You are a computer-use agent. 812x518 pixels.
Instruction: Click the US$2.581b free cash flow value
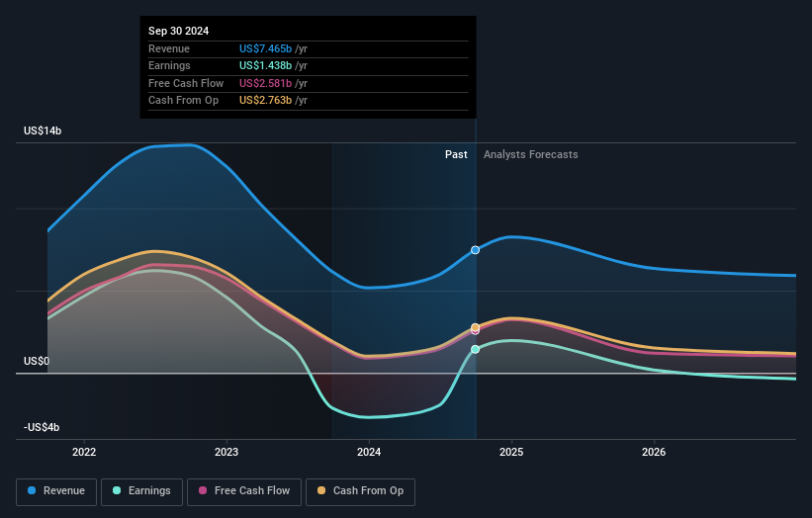coord(266,83)
